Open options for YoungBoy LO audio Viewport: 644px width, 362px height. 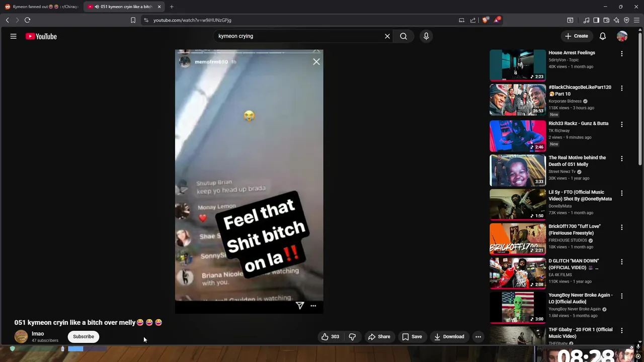[x=622, y=296]
